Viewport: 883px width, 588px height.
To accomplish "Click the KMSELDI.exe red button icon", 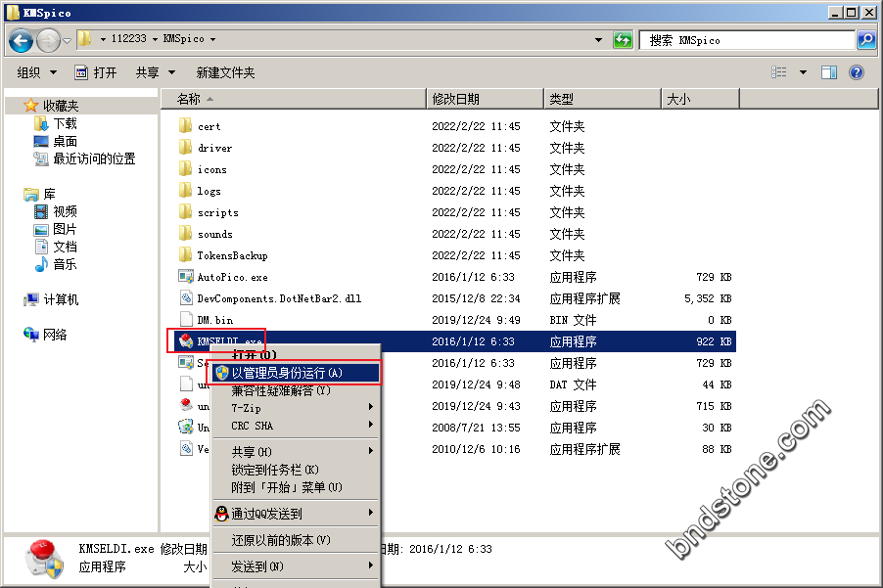I will tap(186, 340).
